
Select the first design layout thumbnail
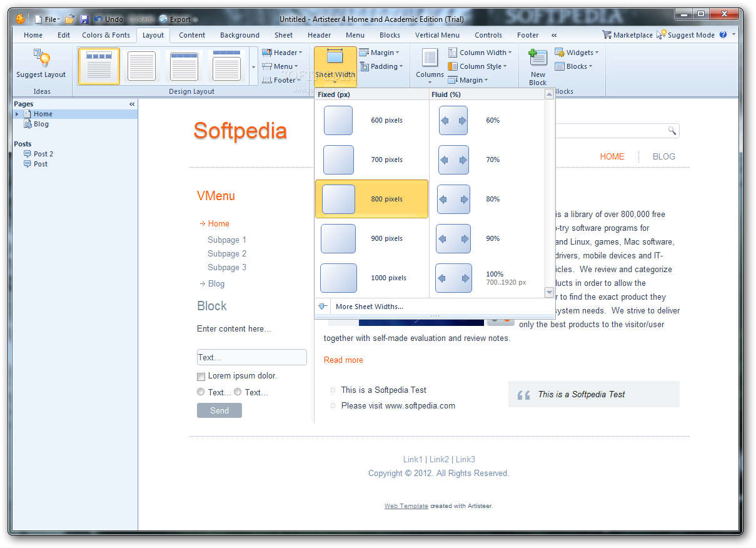pyautogui.click(x=99, y=66)
